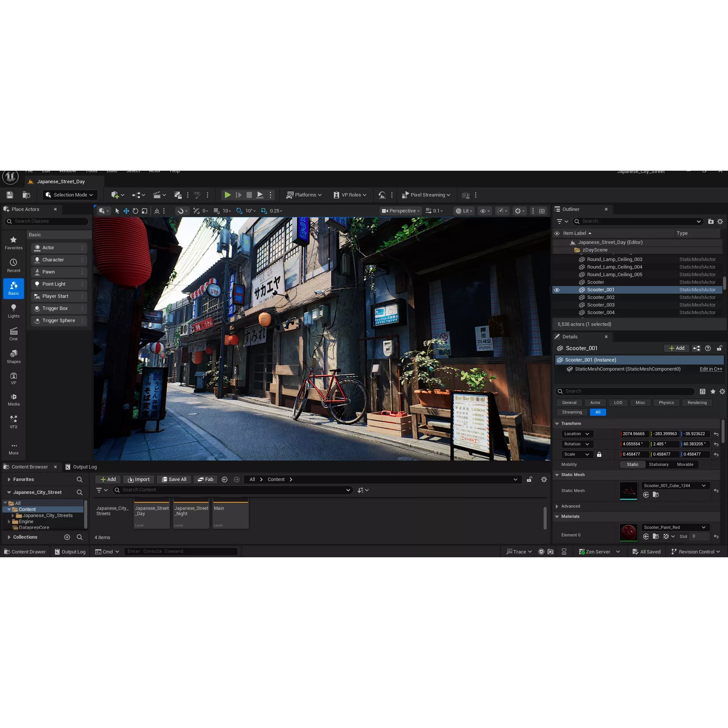
Task: Open the Perspective viewport dropdown
Action: click(400, 211)
